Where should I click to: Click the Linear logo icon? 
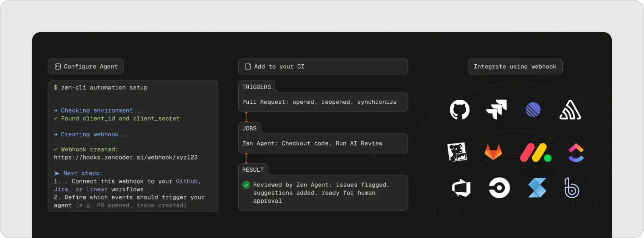point(533,109)
